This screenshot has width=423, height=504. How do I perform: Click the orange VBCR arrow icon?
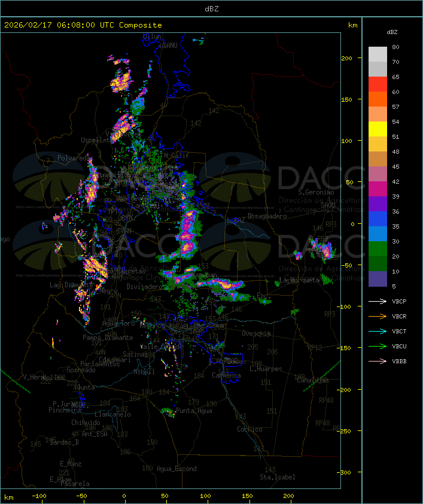378,316
